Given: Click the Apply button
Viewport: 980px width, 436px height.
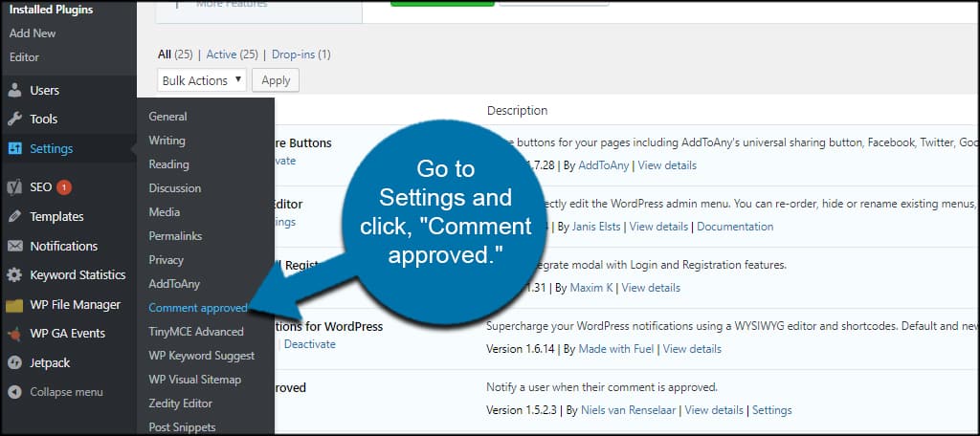Looking at the screenshot, I should [x=276, y=80].
